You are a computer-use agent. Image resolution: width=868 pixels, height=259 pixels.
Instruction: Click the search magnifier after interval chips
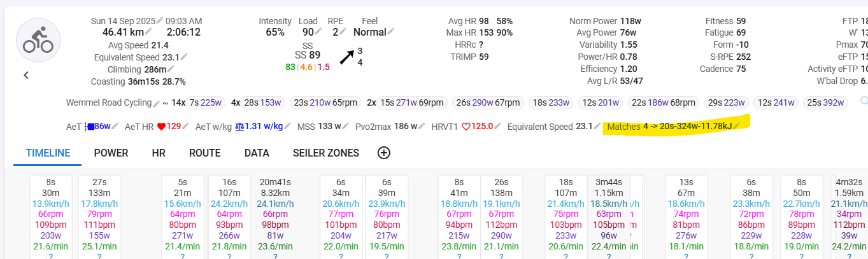point(864,101)
